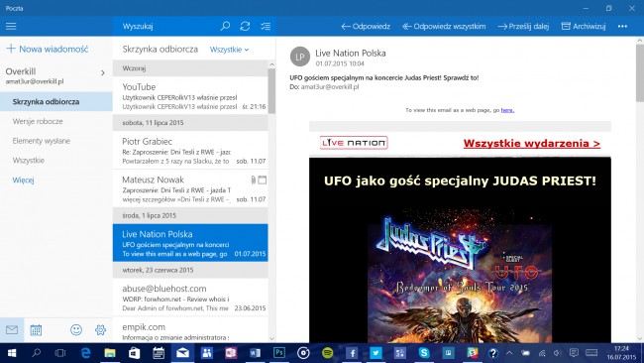Click recipient address amat3ur@overkill.pl in header
The width and height of the screenshot is (644, 363).
point(330,86)
